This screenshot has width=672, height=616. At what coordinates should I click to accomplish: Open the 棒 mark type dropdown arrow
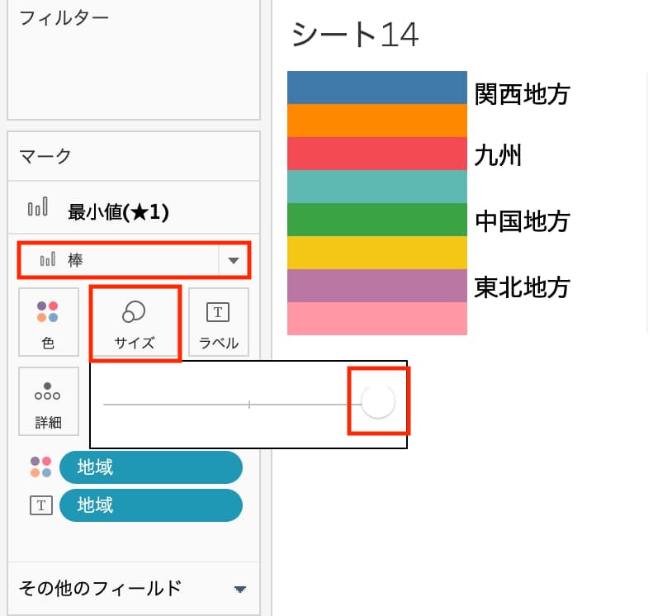[234, 260]
